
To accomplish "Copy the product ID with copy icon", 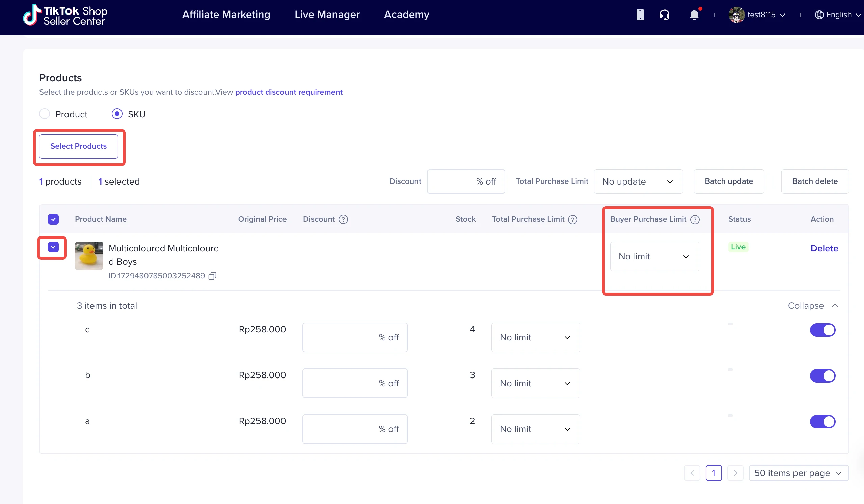I will tap(212, 276).
